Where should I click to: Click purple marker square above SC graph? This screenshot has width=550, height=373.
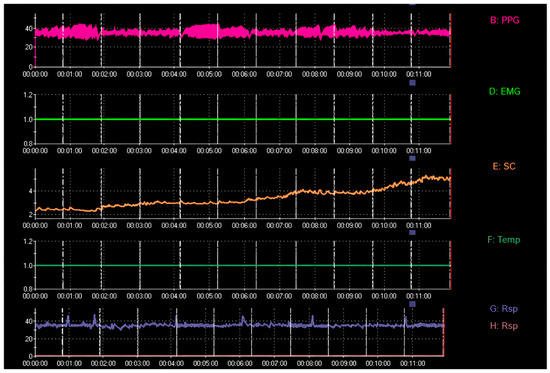(412, 158)
